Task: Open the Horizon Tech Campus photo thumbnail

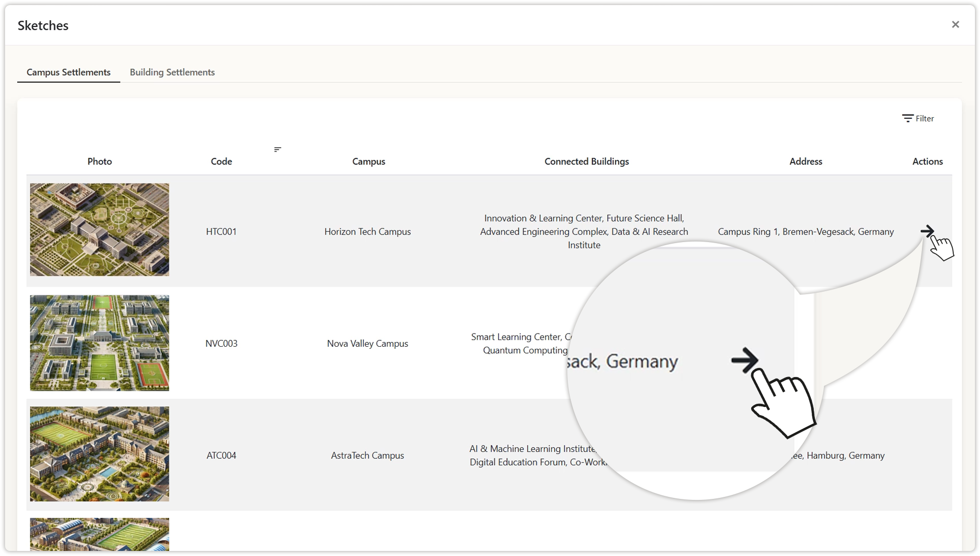Action: click(100, 229)
